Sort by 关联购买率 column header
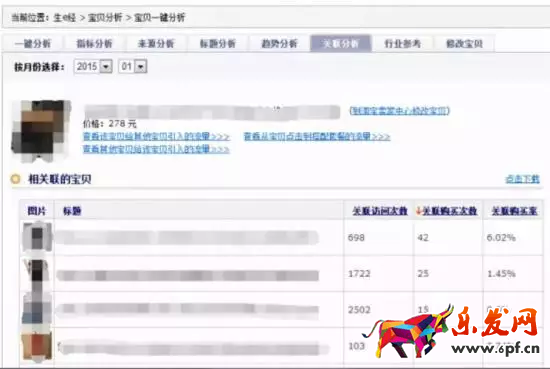The image size is (550, 369). (514, 211)
